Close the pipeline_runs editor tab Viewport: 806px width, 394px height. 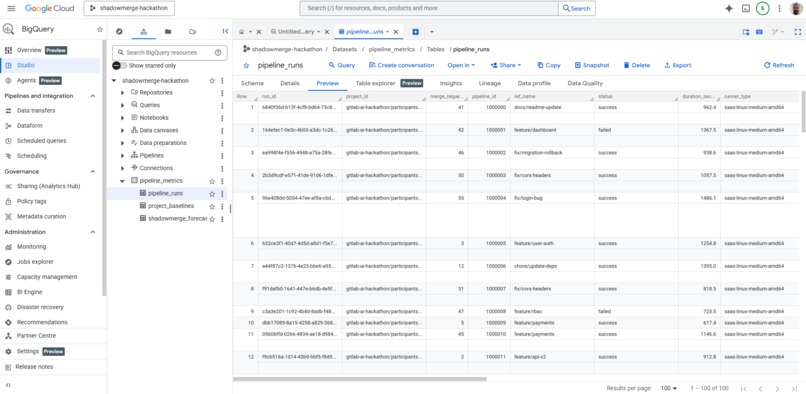[x=396, y=32]
